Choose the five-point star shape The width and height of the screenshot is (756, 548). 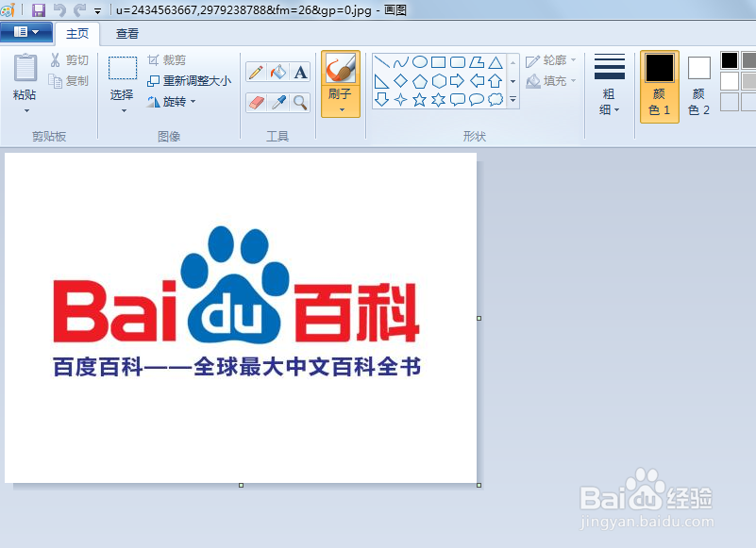pos(420,100)
